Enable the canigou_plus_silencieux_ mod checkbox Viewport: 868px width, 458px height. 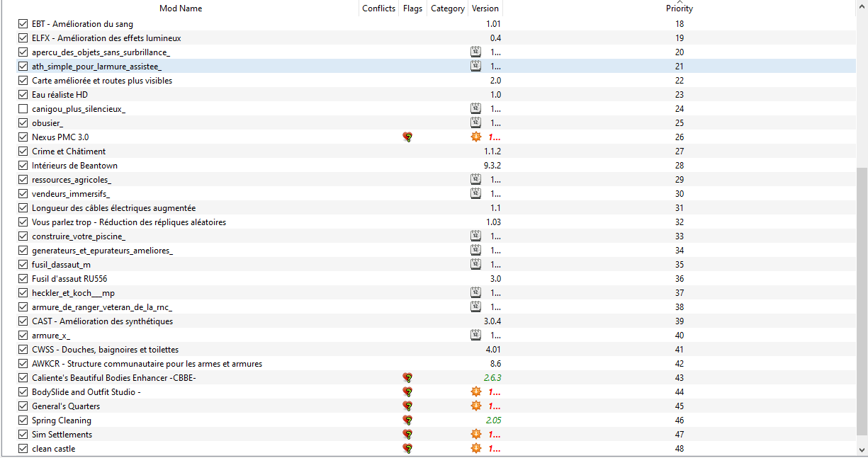tap(23, 109)
